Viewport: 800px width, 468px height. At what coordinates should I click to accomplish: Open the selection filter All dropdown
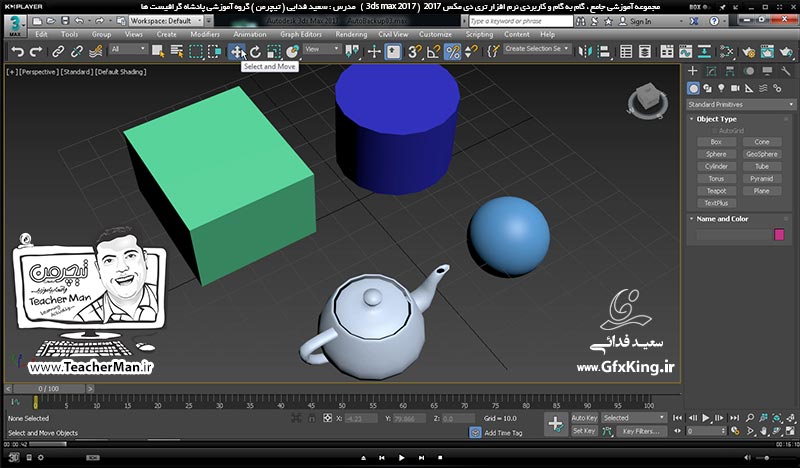click(129, 49)
